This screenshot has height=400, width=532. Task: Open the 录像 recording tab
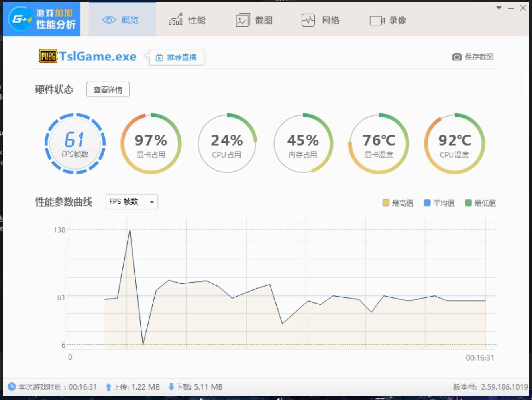pyautogui.click(x=388, y=20)
